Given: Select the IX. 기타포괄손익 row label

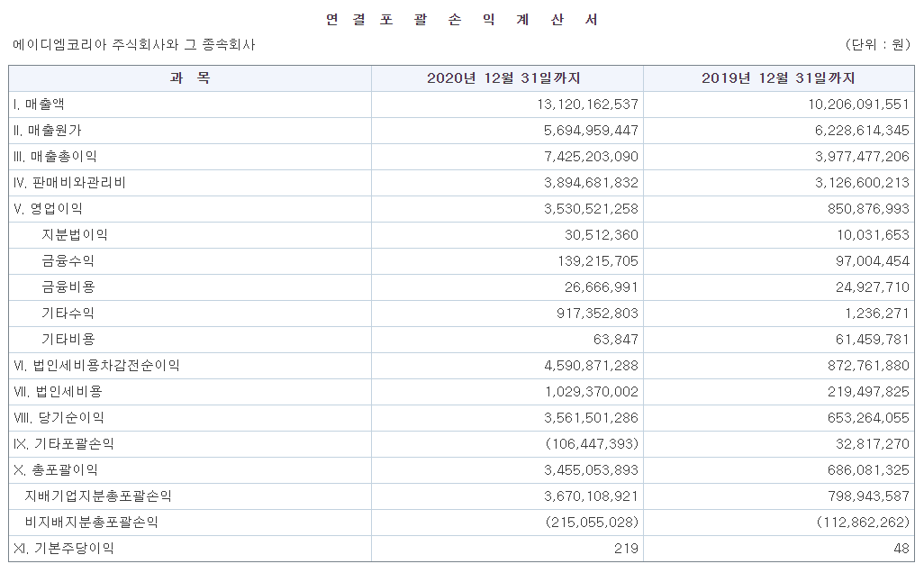Looking at the screenshot, I should (x=64, y=444).
